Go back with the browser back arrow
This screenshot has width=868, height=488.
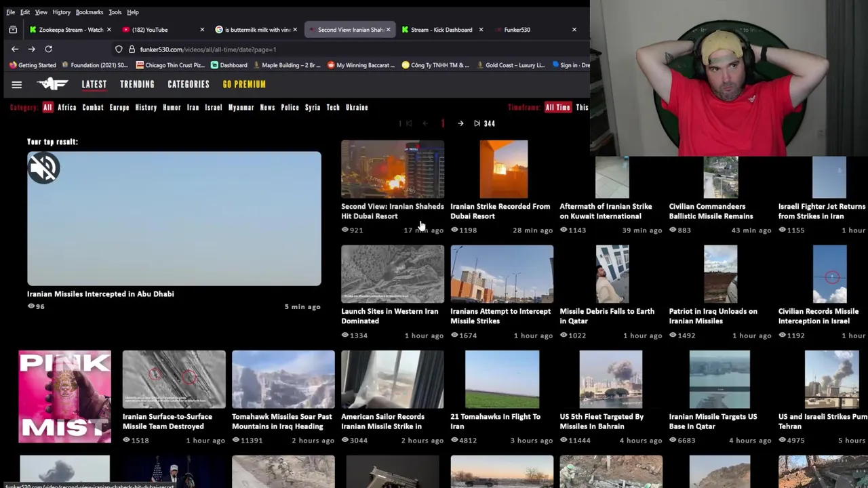click(x=15, y=49)
